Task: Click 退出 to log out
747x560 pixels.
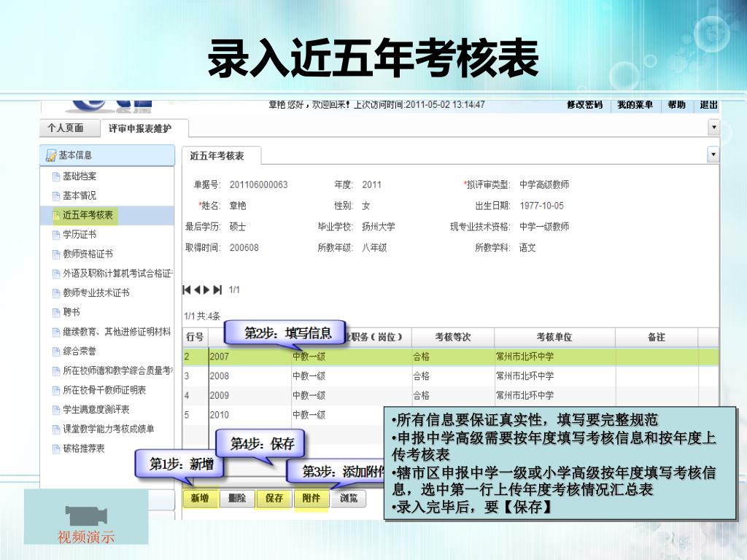Action: pos(708,105)
